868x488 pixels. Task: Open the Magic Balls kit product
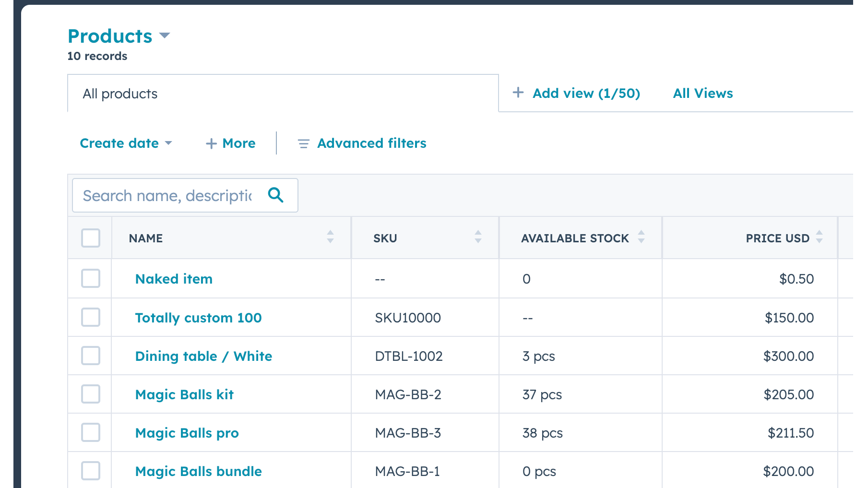click(184, 394)
